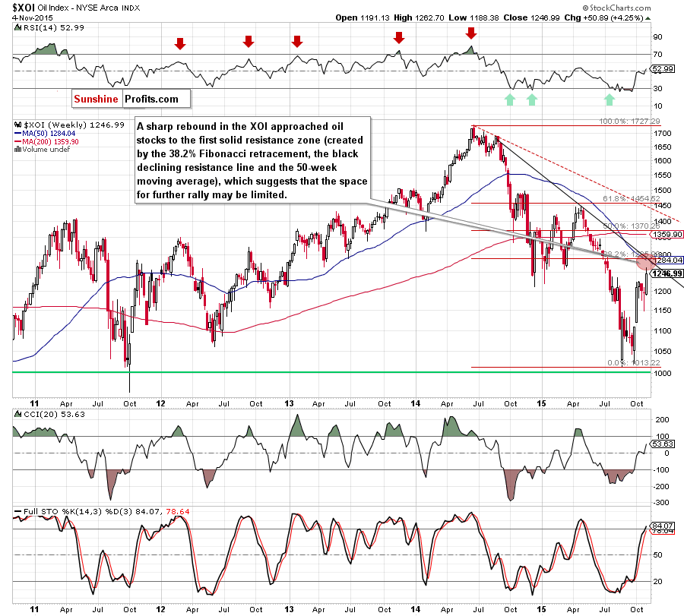Screen dimensions: 684x616
Task: Click the '100.0%: 1727.29' Fibonacci label
Action: click(x=629, y=122)
